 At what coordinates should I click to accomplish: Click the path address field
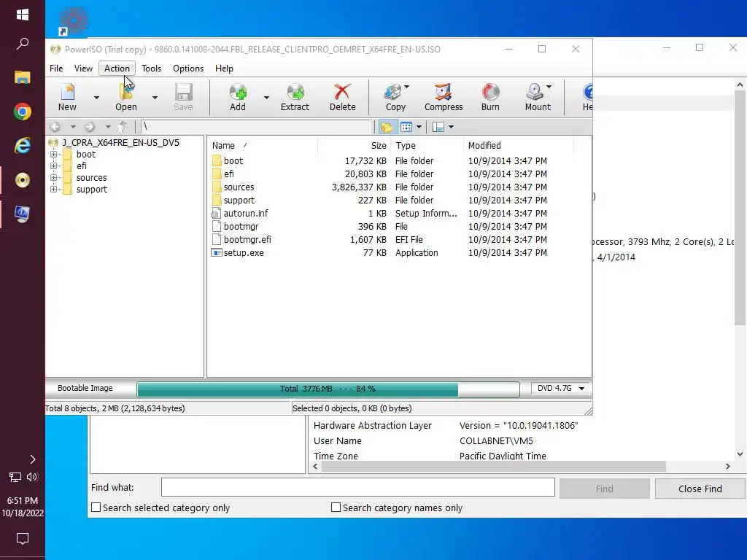coord(256,127)
